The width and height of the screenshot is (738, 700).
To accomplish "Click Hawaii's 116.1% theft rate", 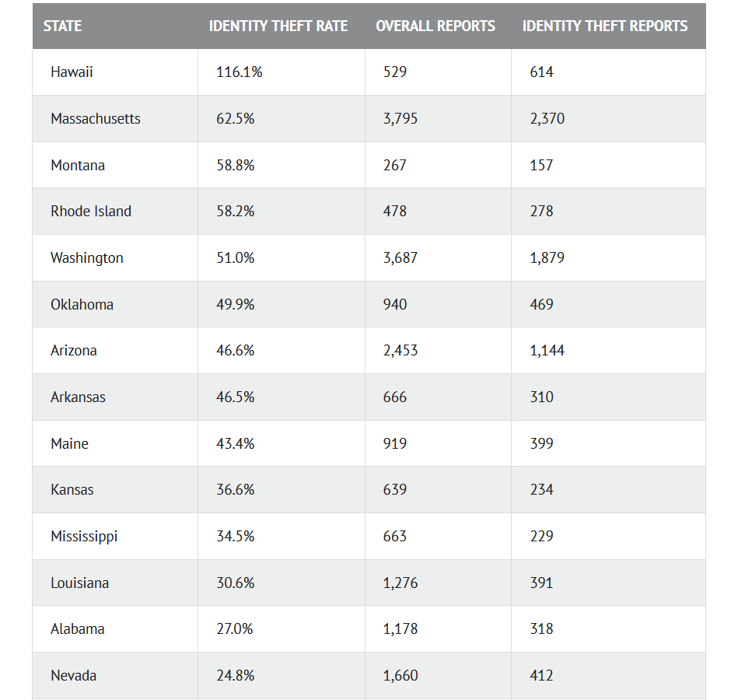I will pyautogui.click(x=240, y=72).
